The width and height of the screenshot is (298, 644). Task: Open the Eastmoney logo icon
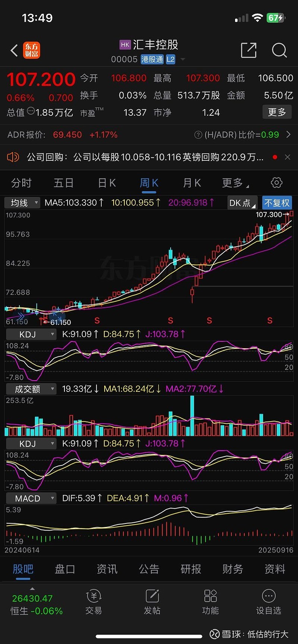[x=32, y=50]
